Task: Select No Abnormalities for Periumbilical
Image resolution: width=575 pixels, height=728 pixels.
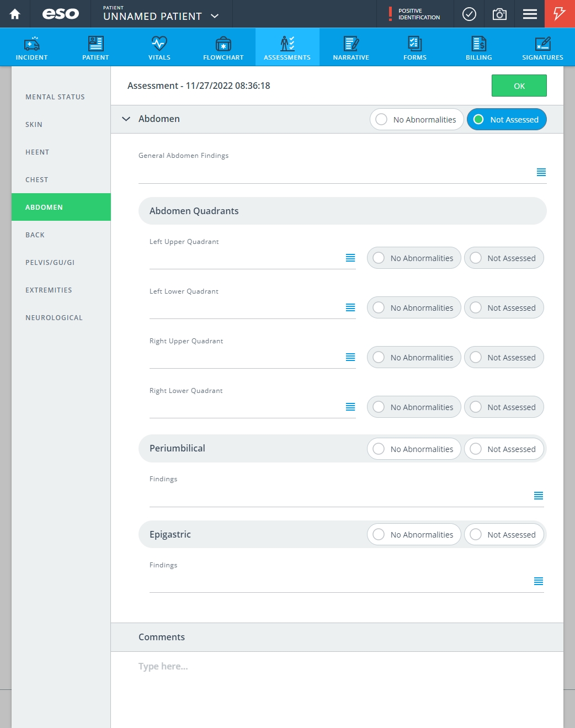Action: (414, 449)
